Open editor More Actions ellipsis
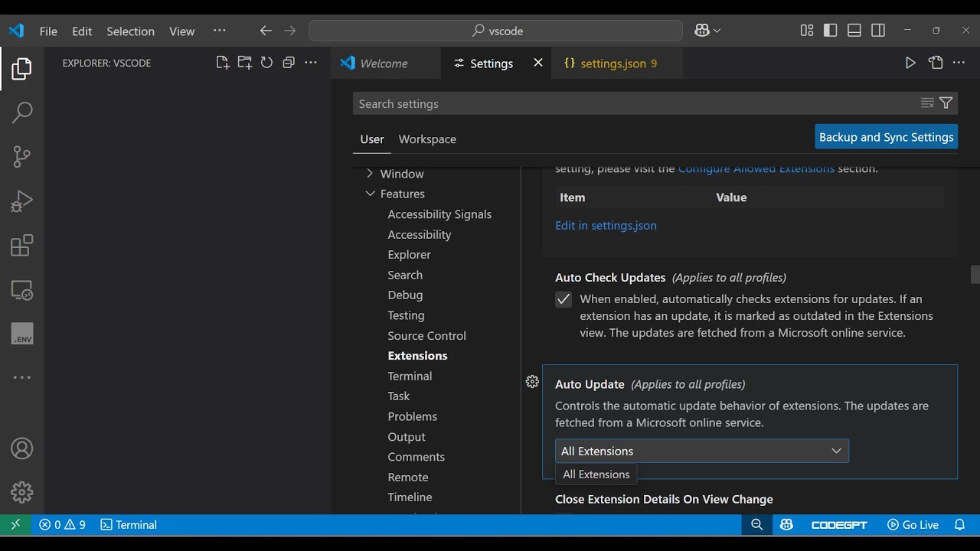The height and width of the screenshot is (551, 980). click(x=959, y=63)
